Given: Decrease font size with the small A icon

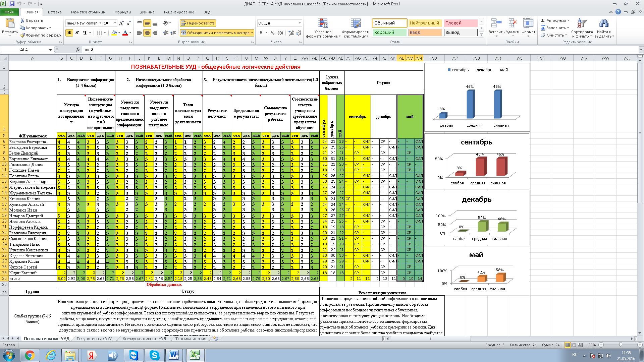Looking at the screenshot, I should pyautogui.click(x=128, y=23).
